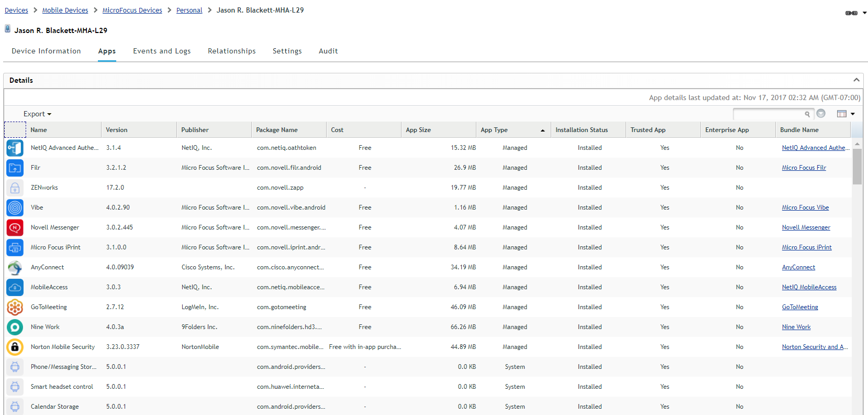Open the Micro Focus iPrint bundle link

806,247
